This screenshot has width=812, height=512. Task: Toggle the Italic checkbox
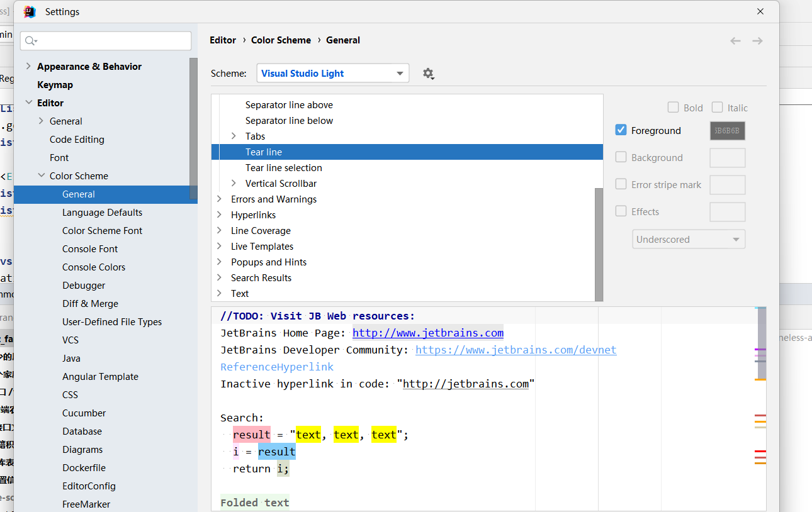tap(717, 108)
